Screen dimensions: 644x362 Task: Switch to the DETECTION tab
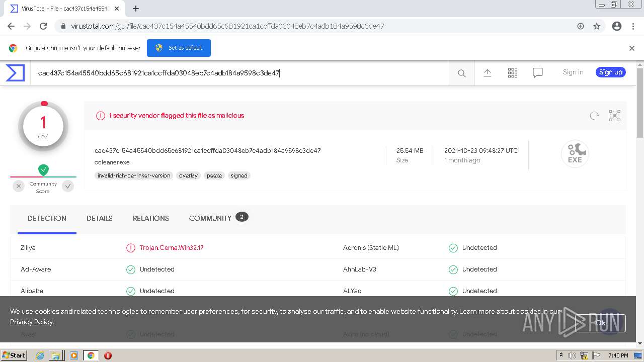47,218
